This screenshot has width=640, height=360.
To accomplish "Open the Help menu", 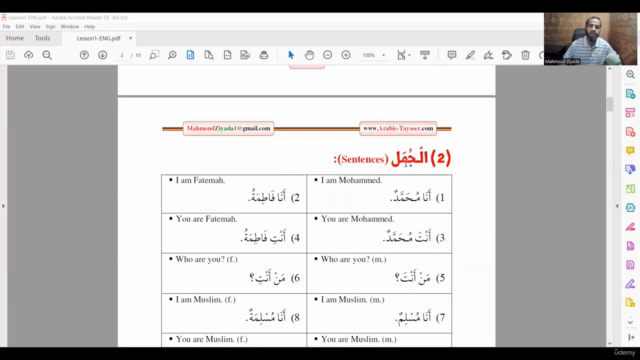I will [x=89, y=27].
